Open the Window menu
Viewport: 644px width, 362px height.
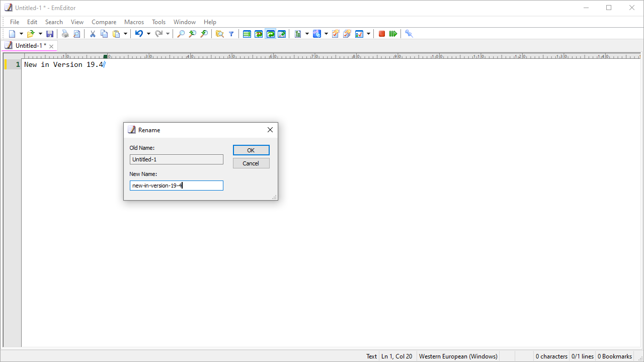[x=185, y=22]
